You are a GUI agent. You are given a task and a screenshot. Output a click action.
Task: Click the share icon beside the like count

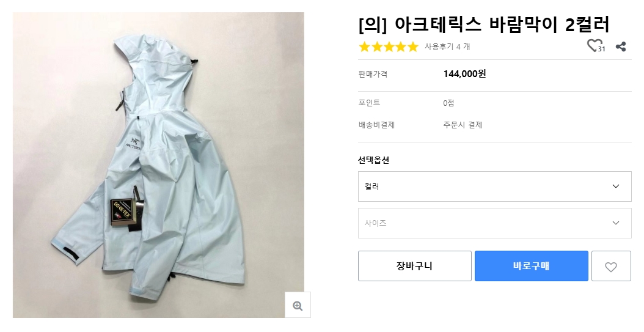pyautogui.click(x=621, y=46)
